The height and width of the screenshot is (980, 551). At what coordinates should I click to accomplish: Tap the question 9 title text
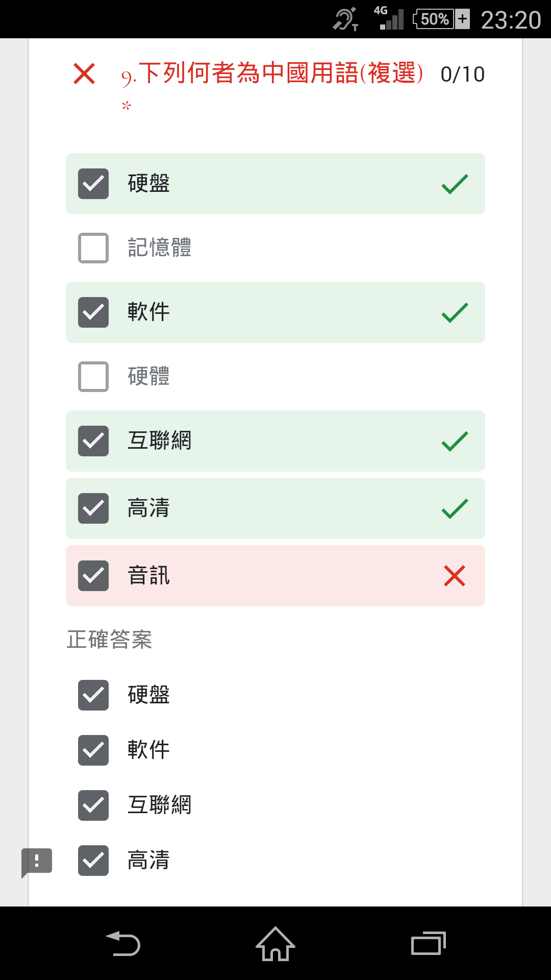tap(272, 73)
